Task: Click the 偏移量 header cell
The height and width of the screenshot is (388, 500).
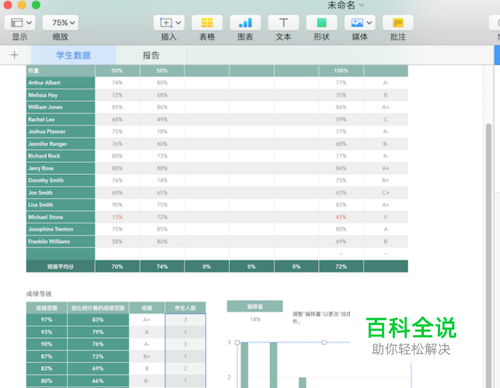Action: click(255, 306)
